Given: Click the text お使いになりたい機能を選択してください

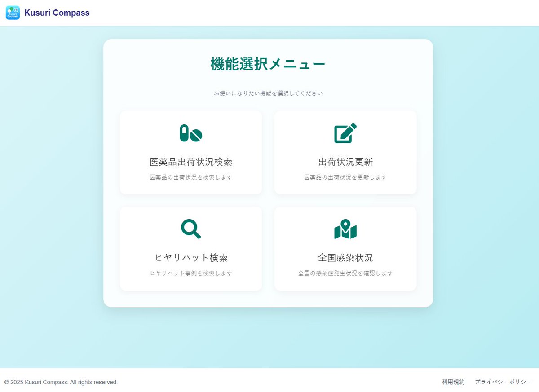Looking at the screenshot, I should 268,93.
